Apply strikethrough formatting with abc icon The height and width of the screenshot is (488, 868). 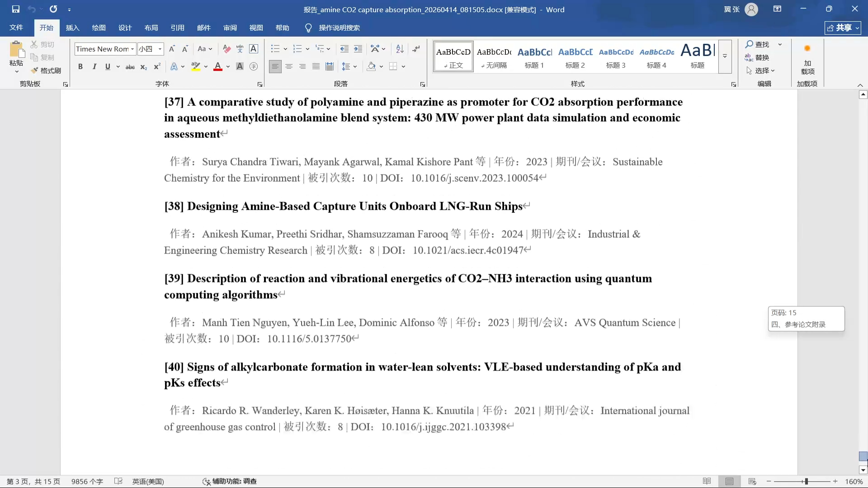(130, 67)
